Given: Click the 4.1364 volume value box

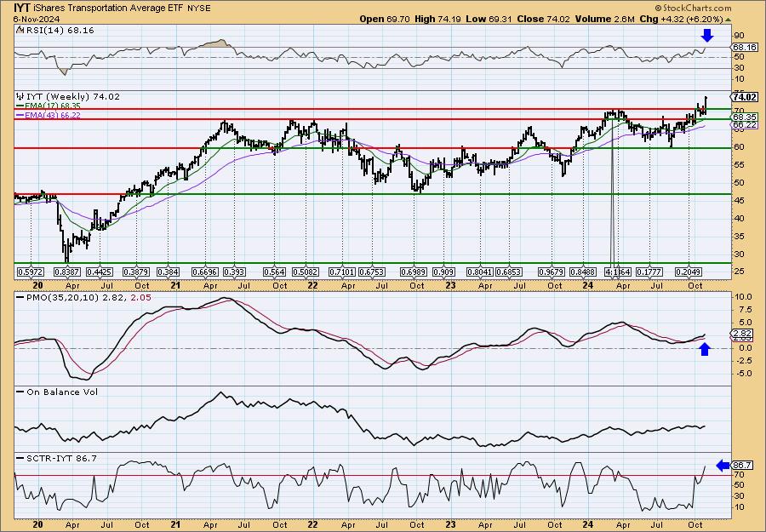Looking at the screenshot, I should tap(618, 272).
